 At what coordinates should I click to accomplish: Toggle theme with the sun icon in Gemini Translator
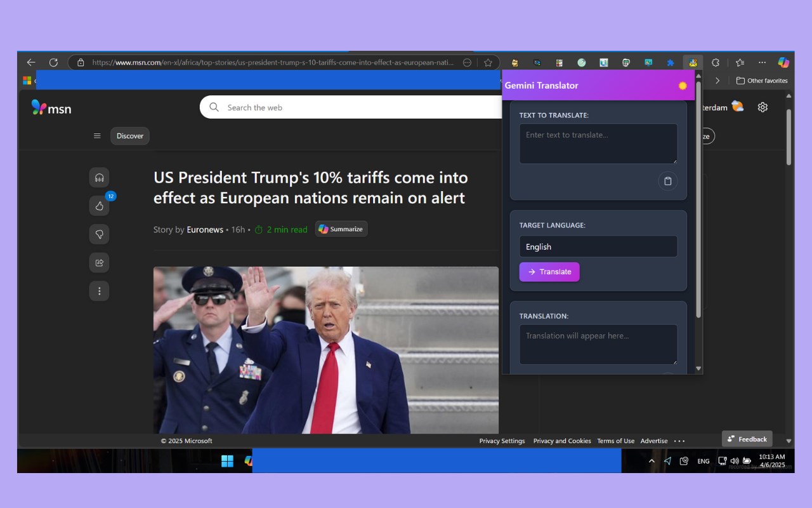pyautogui.click(x=683, y=86)
